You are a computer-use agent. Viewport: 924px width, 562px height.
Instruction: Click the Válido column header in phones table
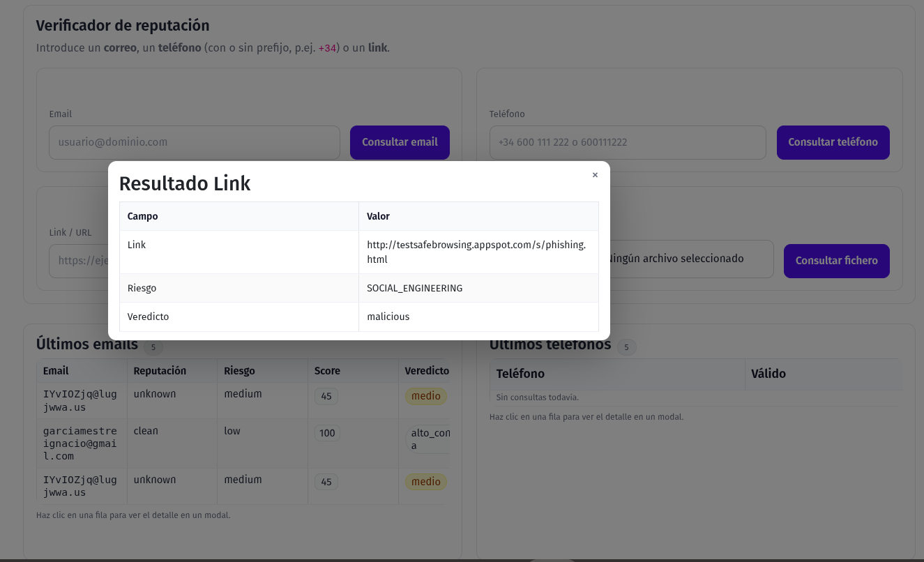coord(768,374)
